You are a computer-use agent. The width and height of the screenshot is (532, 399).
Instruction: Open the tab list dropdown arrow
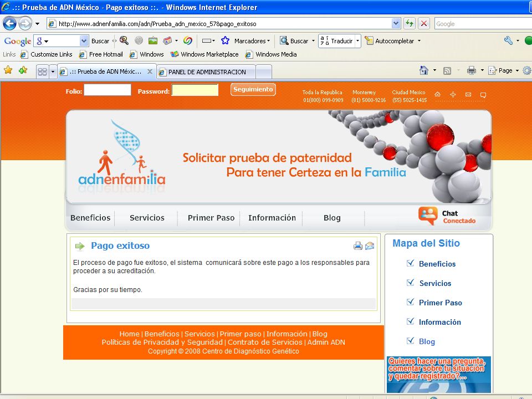point(53,71)
